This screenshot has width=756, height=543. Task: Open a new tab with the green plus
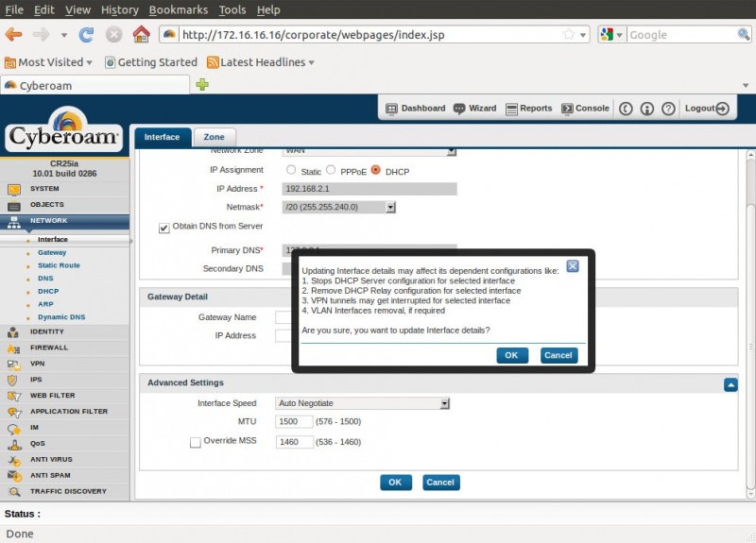pos(202,85)
